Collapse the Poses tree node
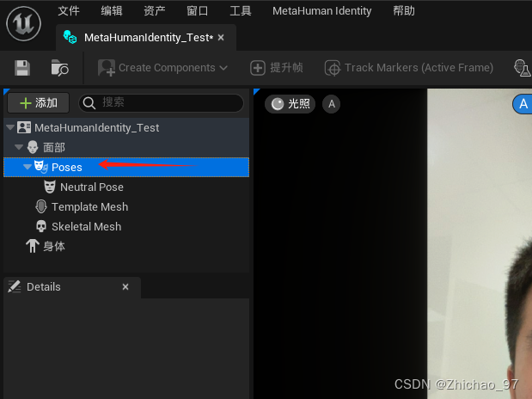Viewport: 532px width, 399px height. pos(28,167)
